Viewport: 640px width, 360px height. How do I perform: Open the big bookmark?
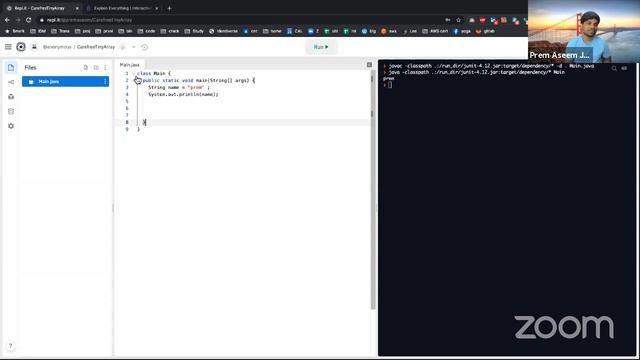click(369, 31)
